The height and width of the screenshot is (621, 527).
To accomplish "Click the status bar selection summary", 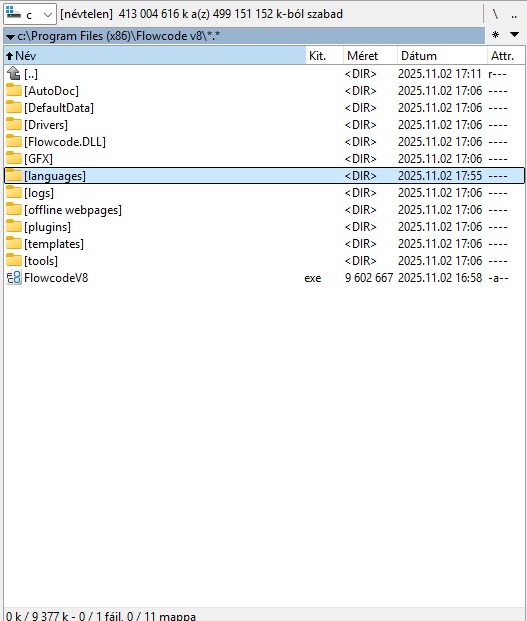I will pos(101,616).
